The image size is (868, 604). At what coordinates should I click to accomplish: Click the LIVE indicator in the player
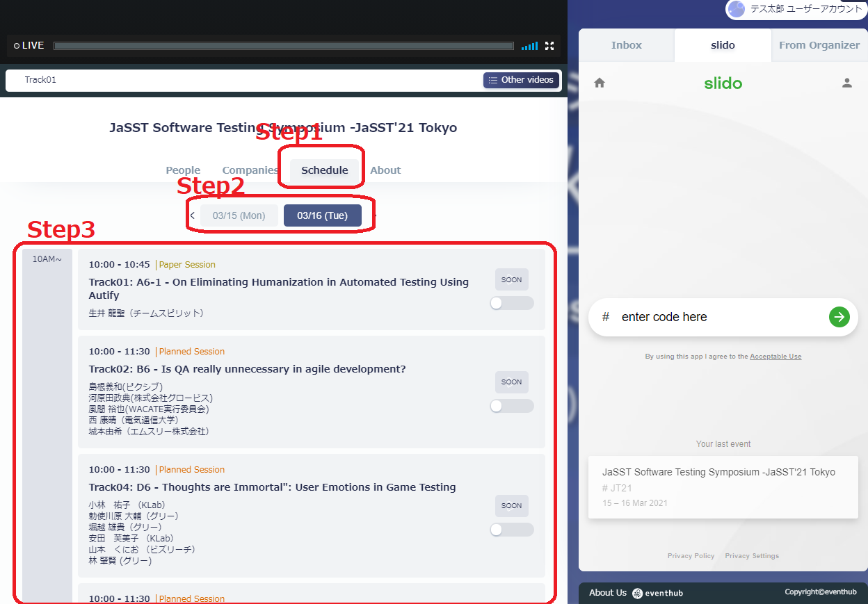point(29,46)
